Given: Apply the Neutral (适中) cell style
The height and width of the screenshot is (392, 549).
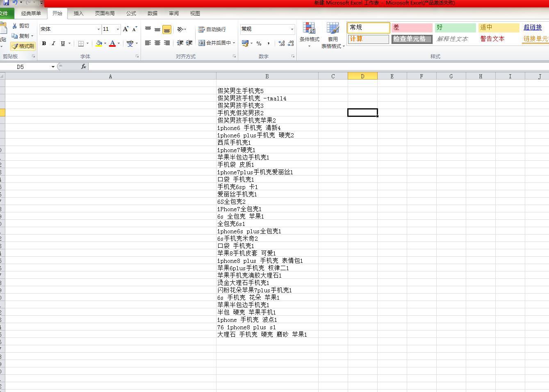Looking at the screenshot, I should point(499,27).
